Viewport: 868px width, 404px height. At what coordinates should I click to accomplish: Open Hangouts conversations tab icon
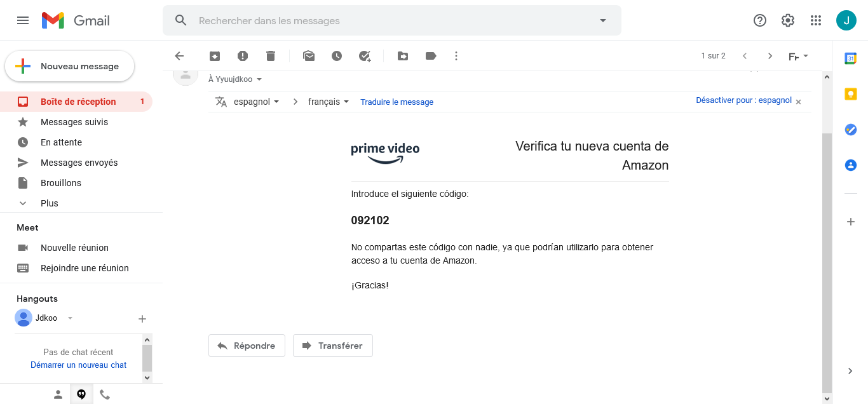point(81,394)
